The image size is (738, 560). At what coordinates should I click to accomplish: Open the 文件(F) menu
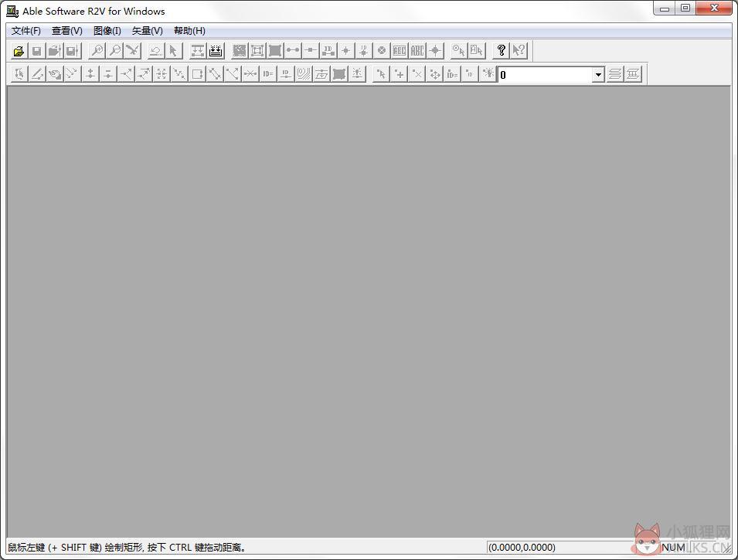[26, 31]
